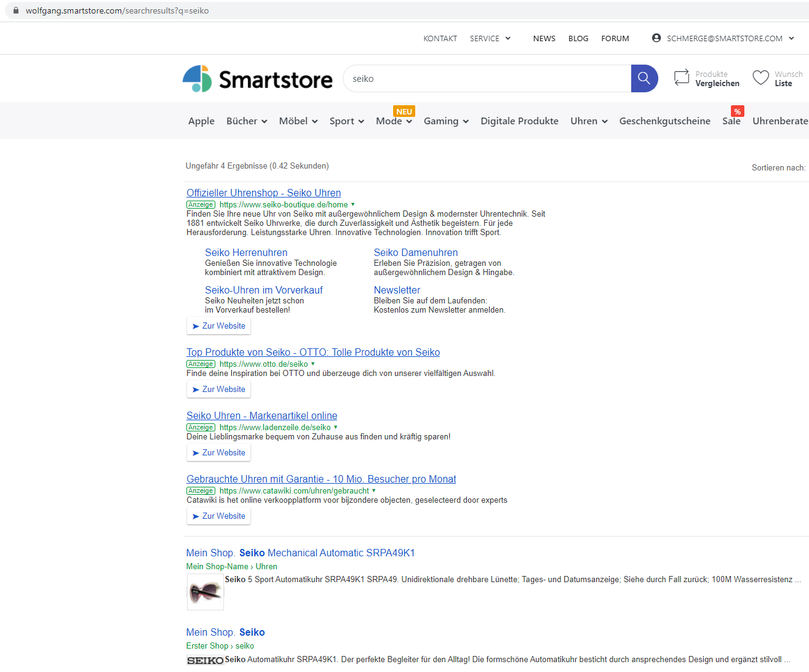Expand the seiko-boutique ad URL arrow

click(x=353, y=204)
